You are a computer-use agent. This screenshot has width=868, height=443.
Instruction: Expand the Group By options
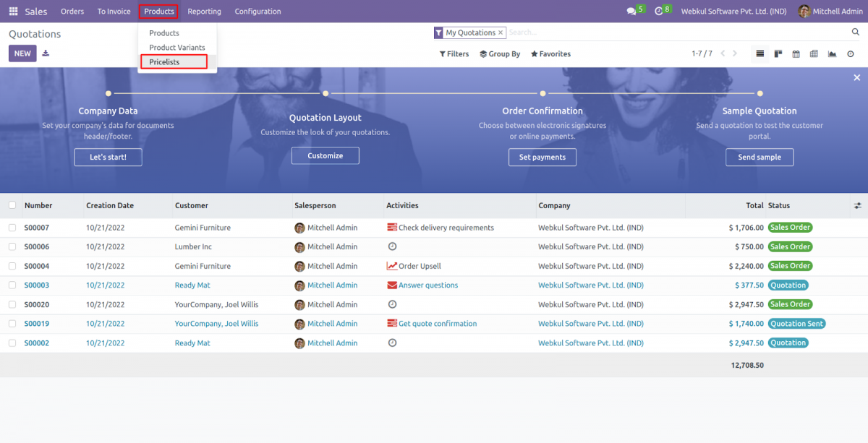(500, 53)
